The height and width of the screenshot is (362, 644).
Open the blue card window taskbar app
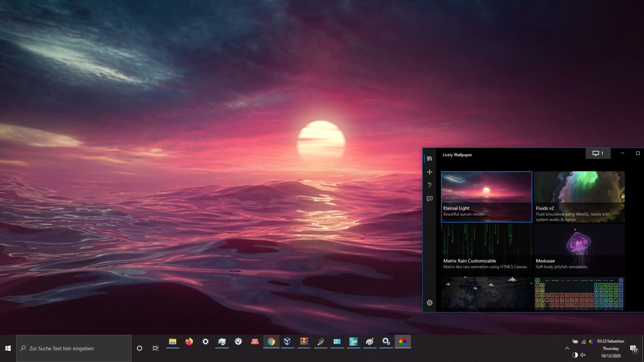[337, 342]
